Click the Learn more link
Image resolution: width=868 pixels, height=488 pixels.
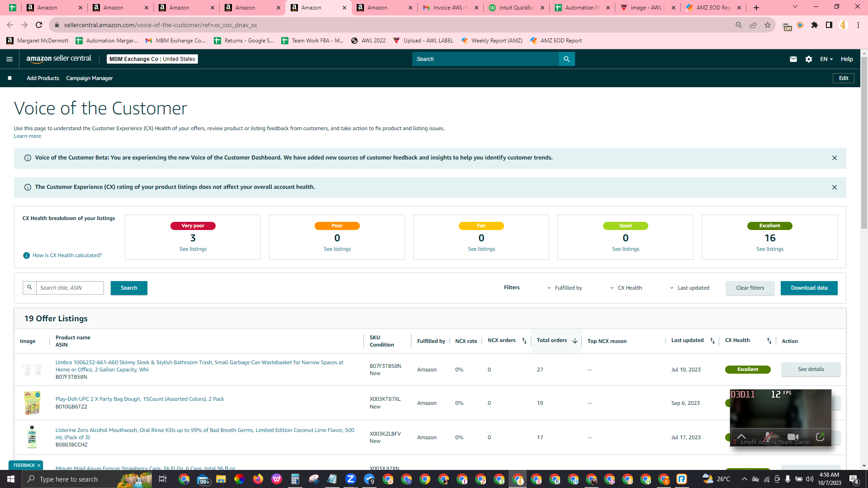[x=28, y=136]
